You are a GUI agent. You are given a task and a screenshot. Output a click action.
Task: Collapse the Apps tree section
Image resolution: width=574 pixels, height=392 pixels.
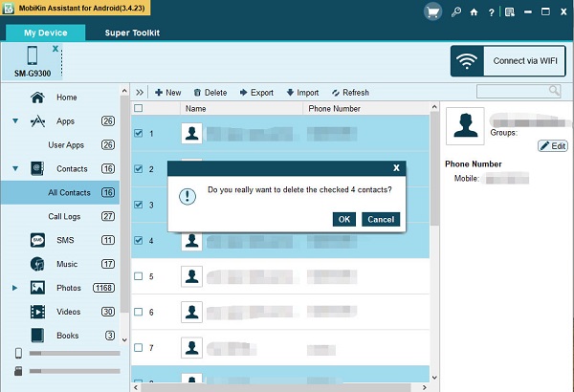(x=15, y=121)
